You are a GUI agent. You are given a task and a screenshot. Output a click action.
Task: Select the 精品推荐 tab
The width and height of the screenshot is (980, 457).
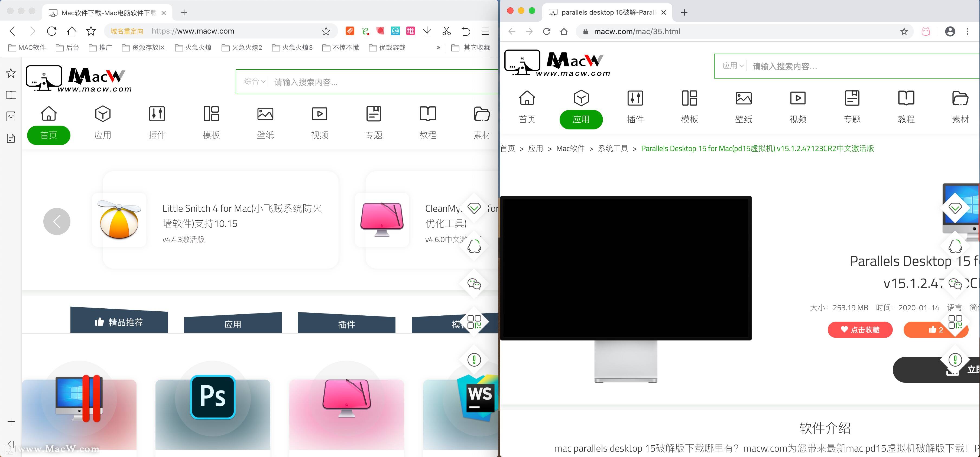click(x=119, y=322)
